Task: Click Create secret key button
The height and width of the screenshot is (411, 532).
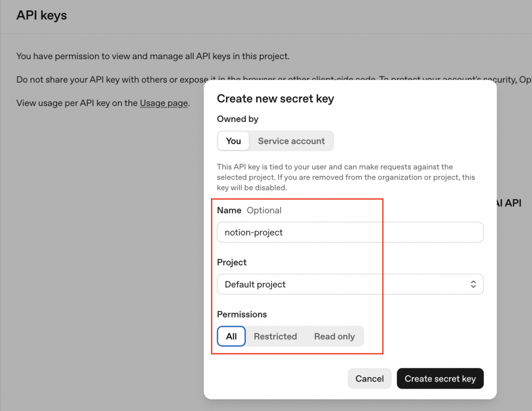Action: click(x=440, y=379)
